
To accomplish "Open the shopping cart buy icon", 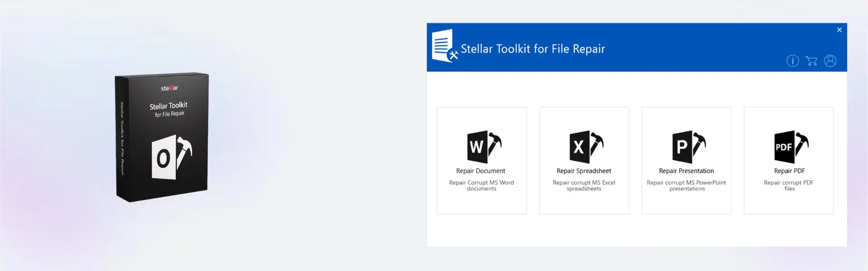I will [x=811, y=61].
